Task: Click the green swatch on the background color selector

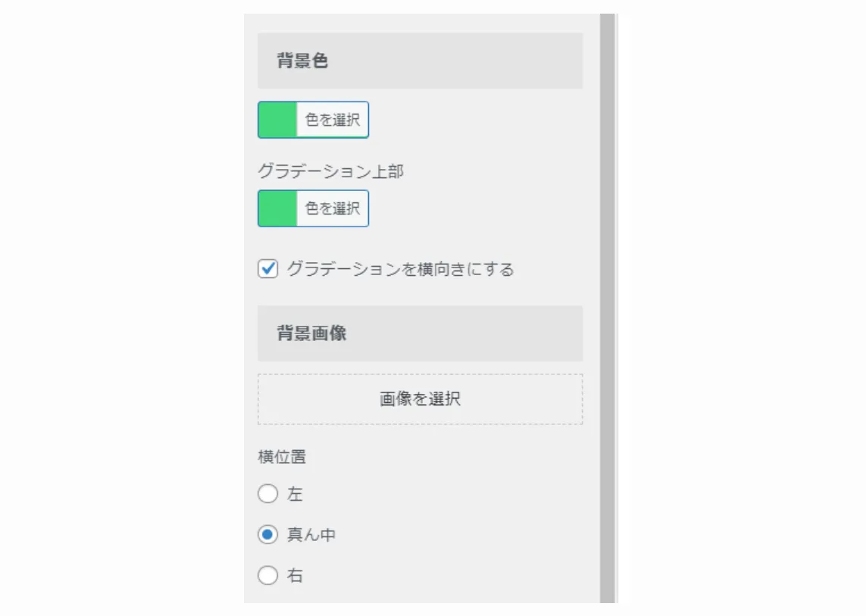Action: (x=277, y=119)
